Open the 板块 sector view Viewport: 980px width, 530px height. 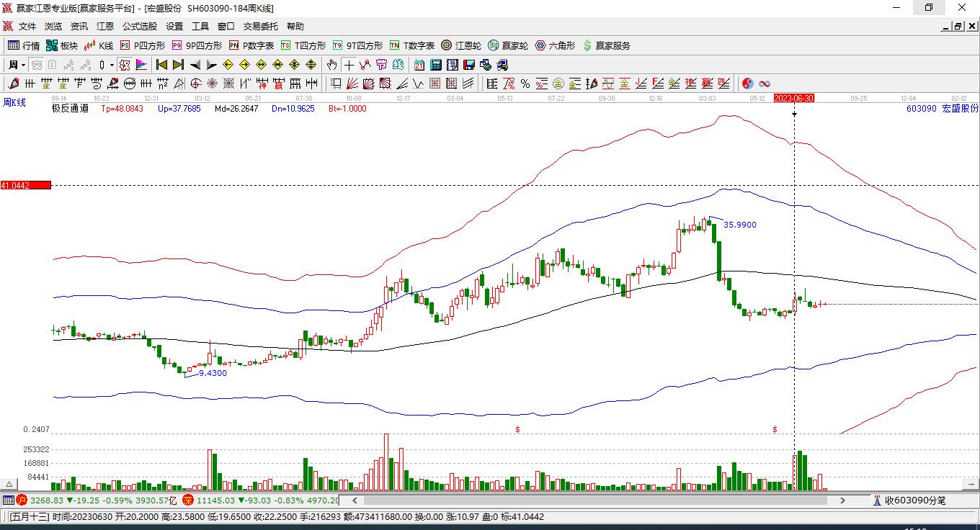pyautogui.click(x=62, y=45)
